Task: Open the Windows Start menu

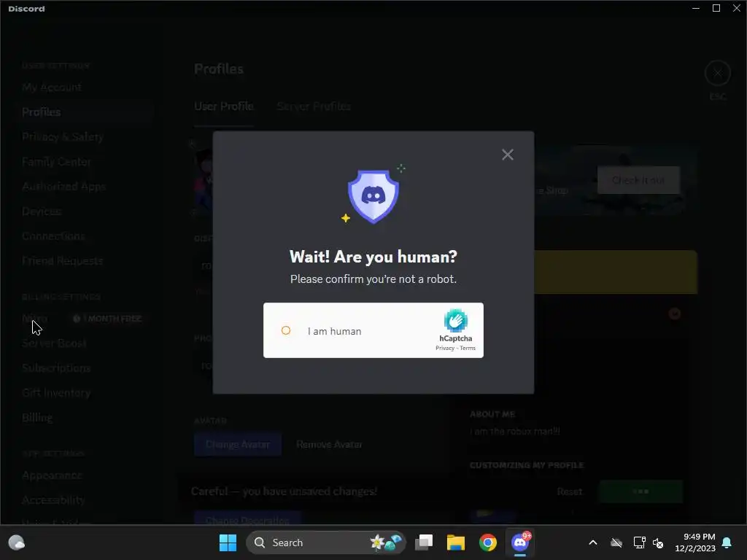Action: 228,542
